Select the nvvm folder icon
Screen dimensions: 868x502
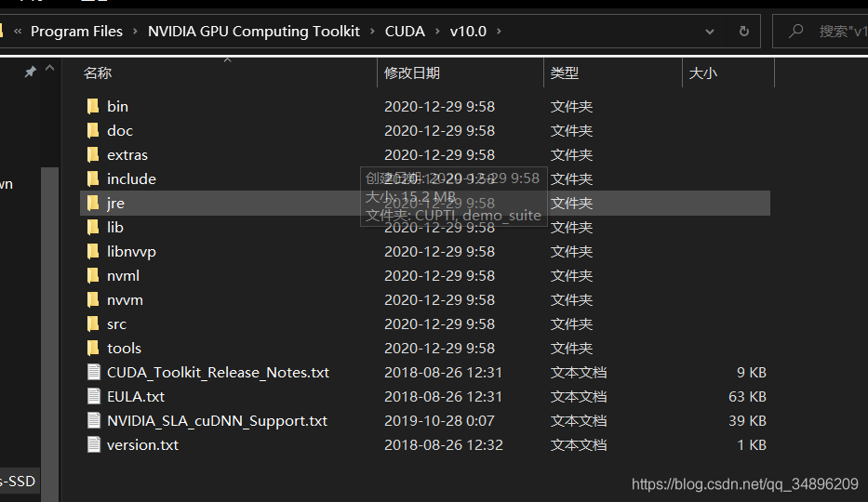(94, 299)
